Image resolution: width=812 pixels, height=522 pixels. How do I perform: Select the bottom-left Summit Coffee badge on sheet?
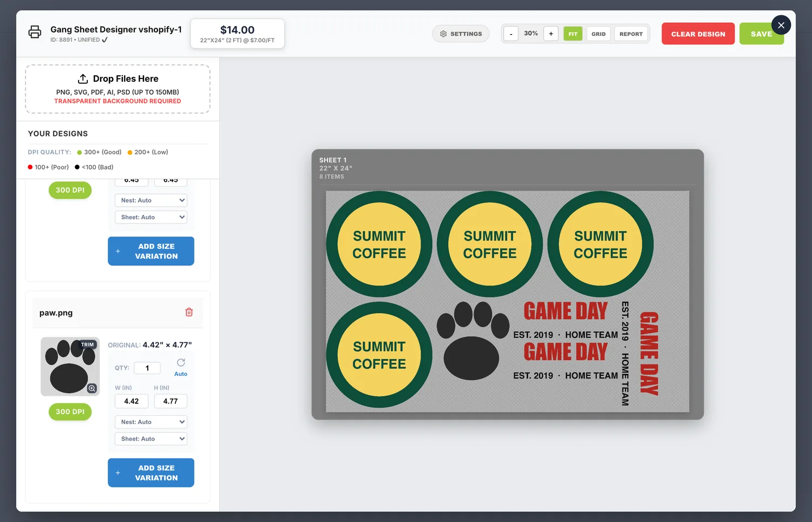pyautogui.click(x=379, y=355)
